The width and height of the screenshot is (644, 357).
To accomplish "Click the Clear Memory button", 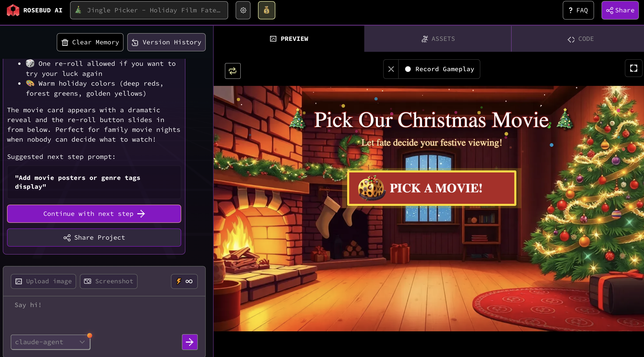I will point(90,42).
